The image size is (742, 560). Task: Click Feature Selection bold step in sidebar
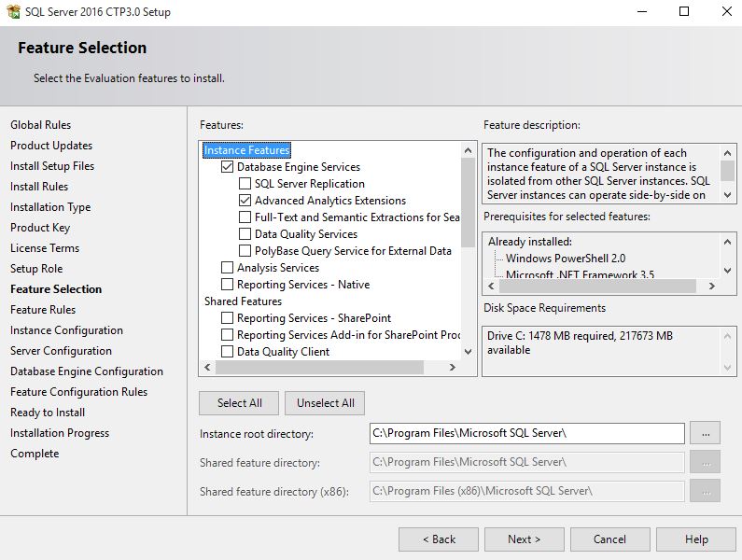(56, 289)
